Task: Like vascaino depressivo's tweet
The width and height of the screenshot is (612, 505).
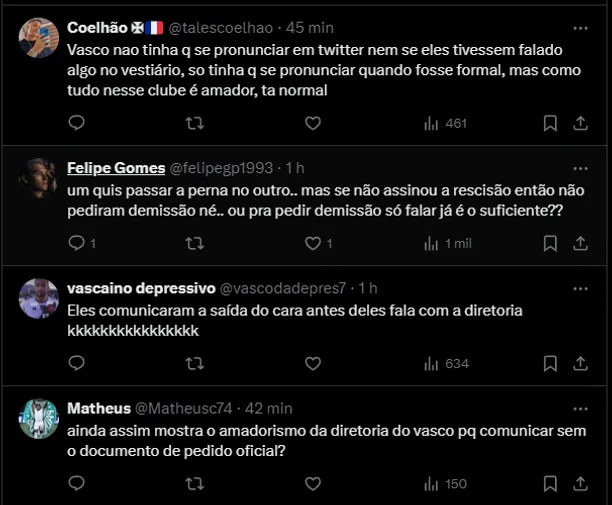Action: [x=313, y=363]
